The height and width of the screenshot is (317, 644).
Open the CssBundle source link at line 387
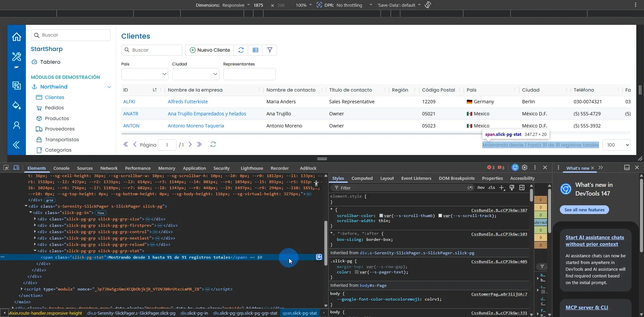[499, 210]
